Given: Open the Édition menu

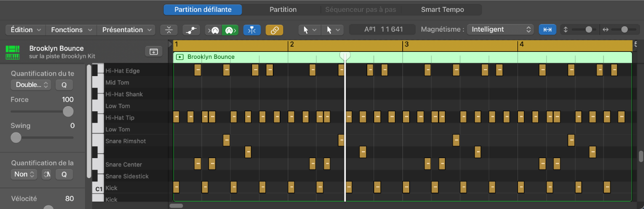Looking at the screenshot, I should (26, 30).
